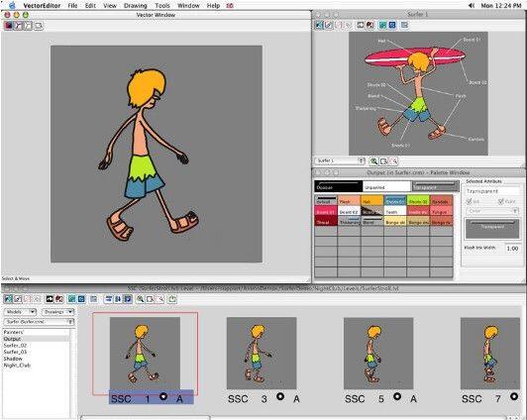Screen dimensions: 527x420
Task: Click the zoom-in magnifier below Surfer 1 preview
Action: [x=373, y=161]
